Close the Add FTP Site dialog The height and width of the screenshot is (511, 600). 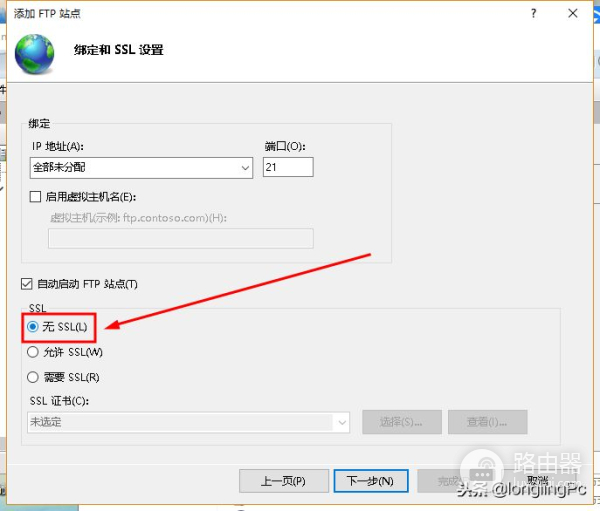tap(573, 13)
